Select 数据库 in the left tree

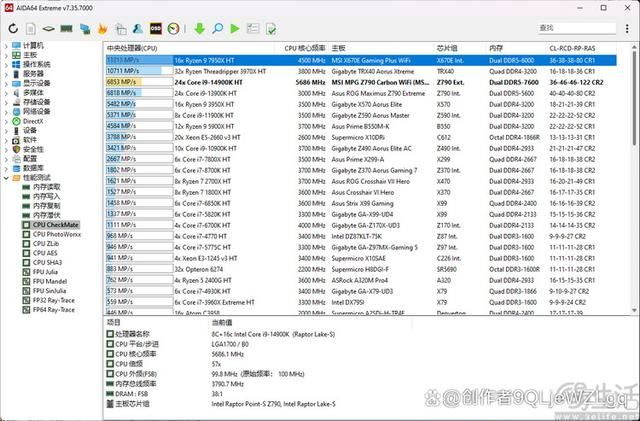click(33, 168)
